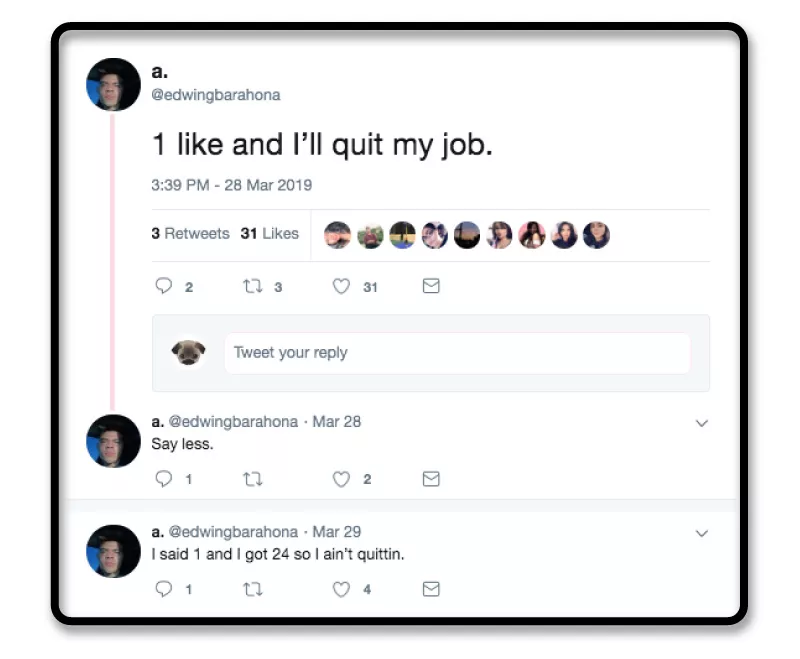Screen dimensions: 800x659
Task: Retweet the main tweet with 3 retweets
Action: point(252,287)
